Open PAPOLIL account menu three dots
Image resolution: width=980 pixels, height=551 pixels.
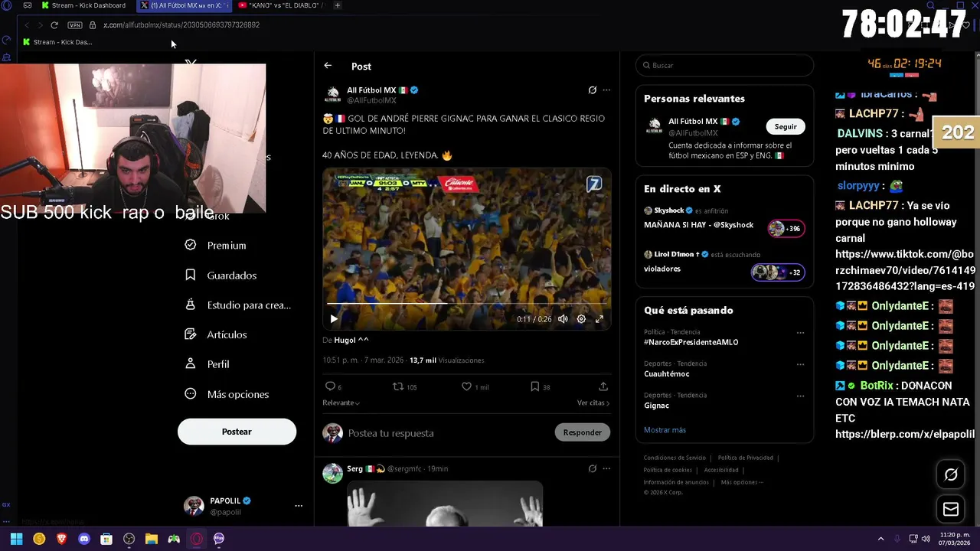click(299, 506)
